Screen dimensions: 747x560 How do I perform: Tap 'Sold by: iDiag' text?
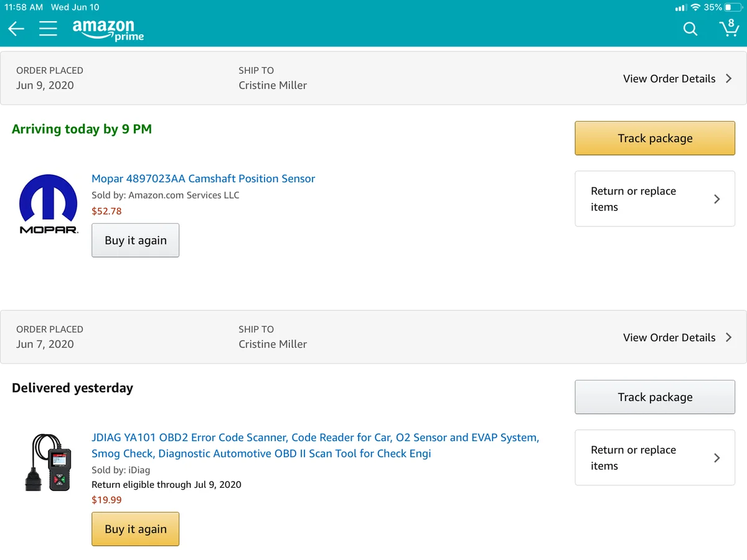pyautogui.click(x=121, y=470)
